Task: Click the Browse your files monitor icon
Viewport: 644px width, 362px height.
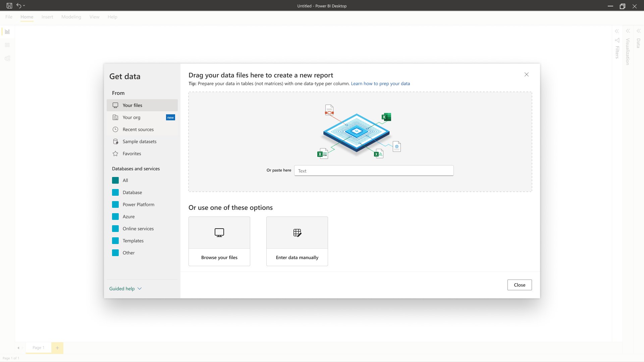Action: coord(219,233)
